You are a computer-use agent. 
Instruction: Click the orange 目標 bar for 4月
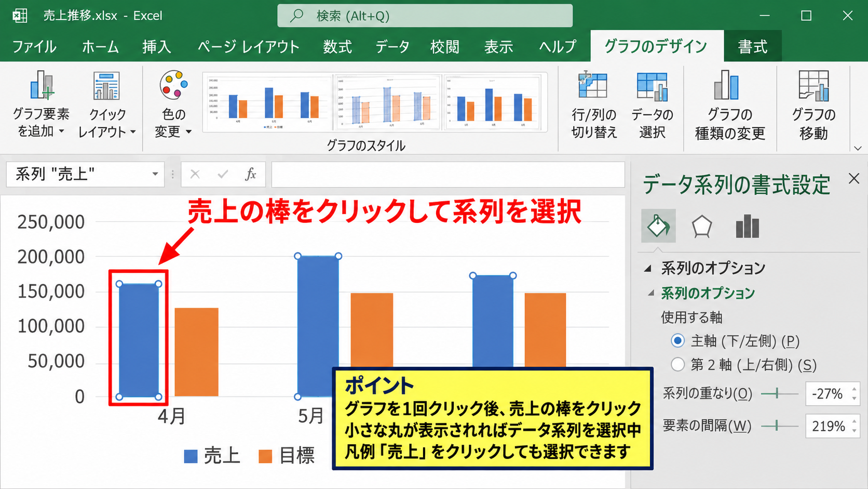click(196, 352)
